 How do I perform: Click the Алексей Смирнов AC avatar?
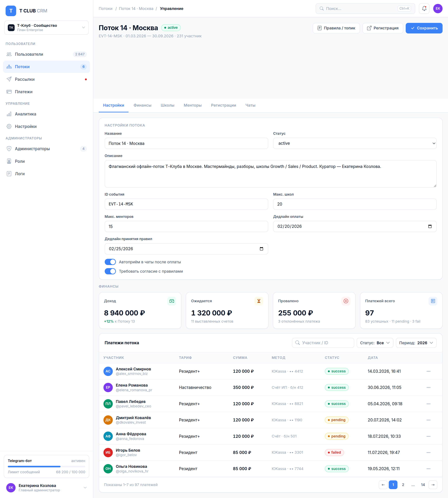(108, 371)
